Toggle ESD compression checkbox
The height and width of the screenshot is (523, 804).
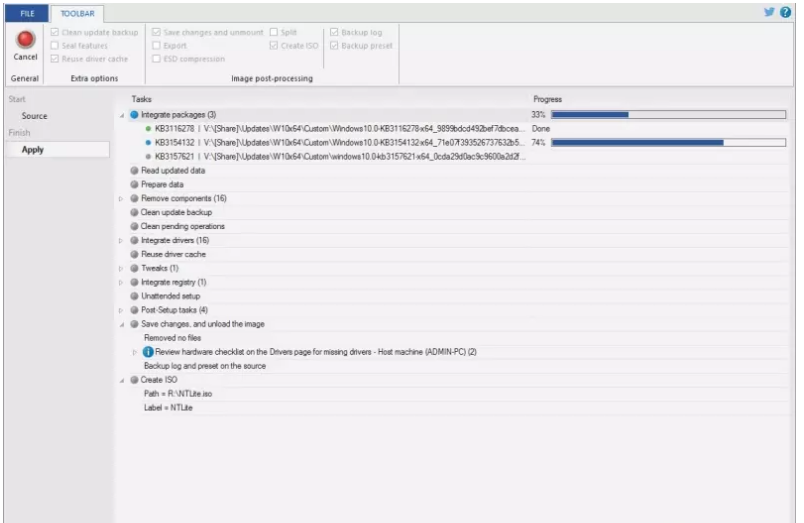156,58
